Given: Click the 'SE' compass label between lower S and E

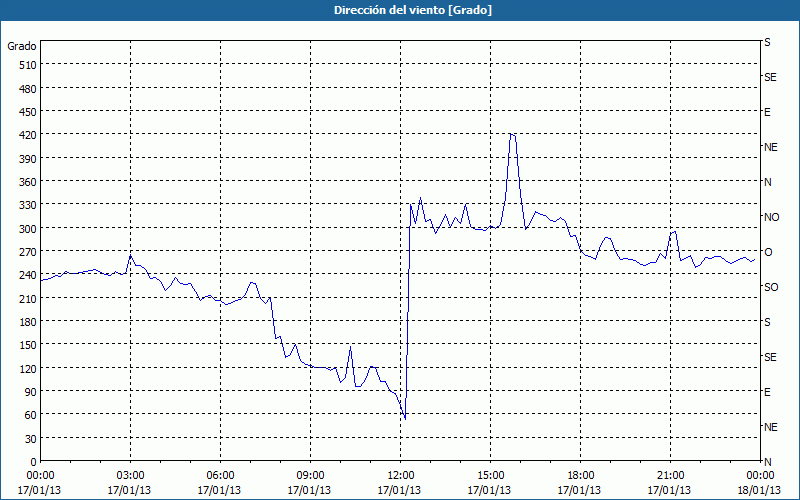Looking at the screenshot, I should point(770,357).
